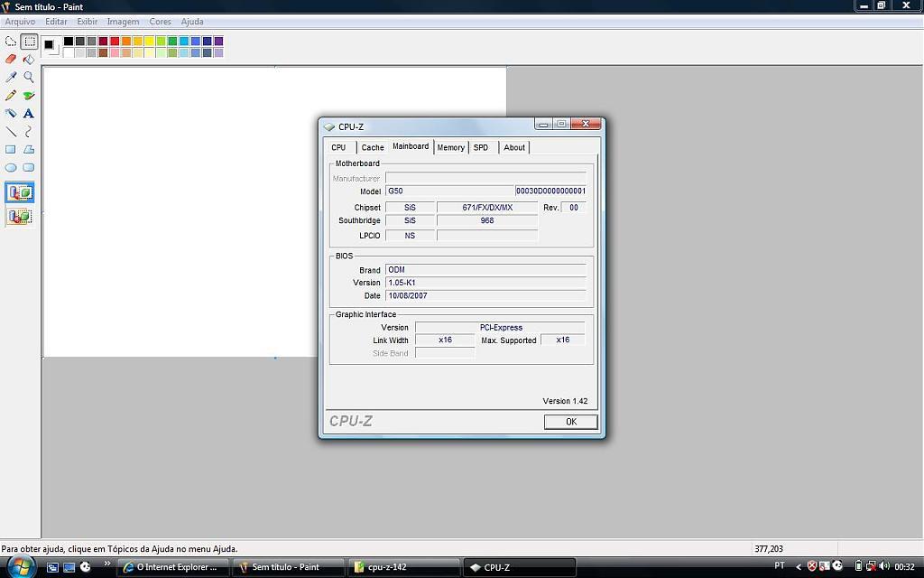Open the Arquivo menu in Paint
Image resolution: width=924 pixels, height=578 pixels.
click(x=20, y=22)
